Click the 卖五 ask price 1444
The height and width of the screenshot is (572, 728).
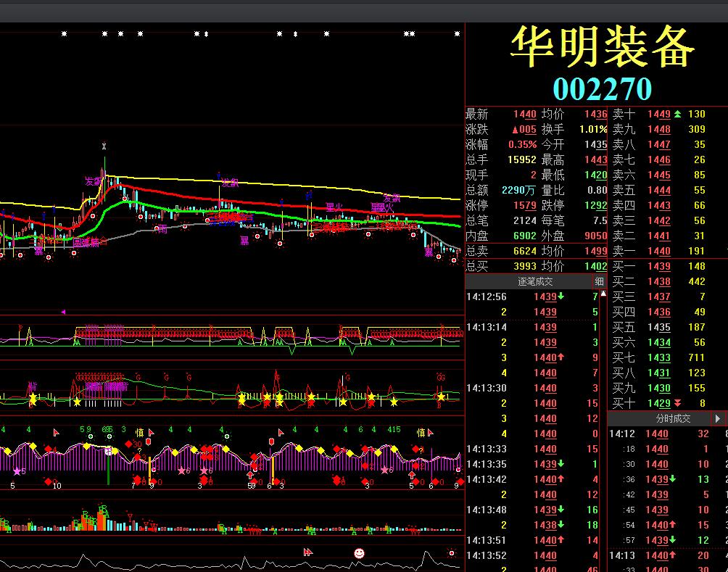point(659,191)
